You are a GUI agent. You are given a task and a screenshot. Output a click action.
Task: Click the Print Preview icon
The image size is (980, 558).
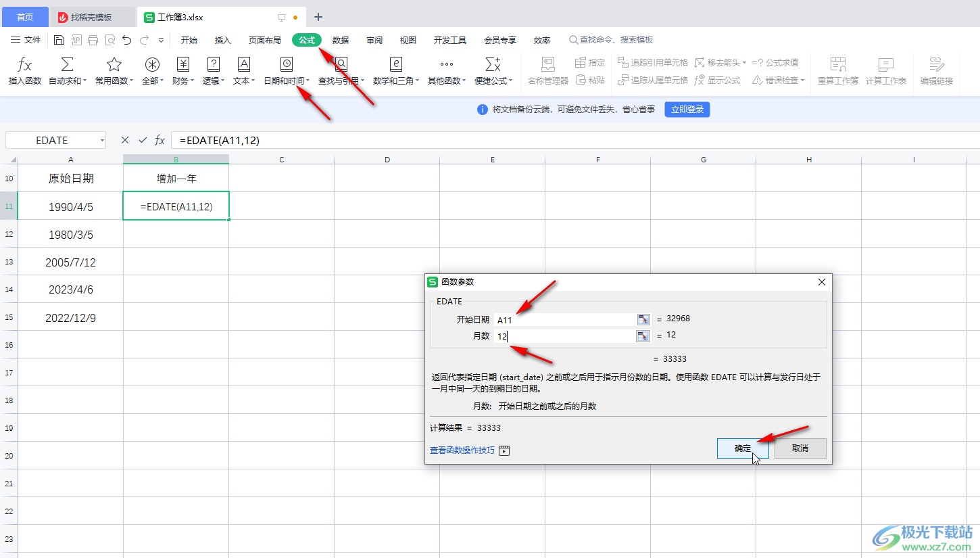pyautogui.click(x=110, y=41)
